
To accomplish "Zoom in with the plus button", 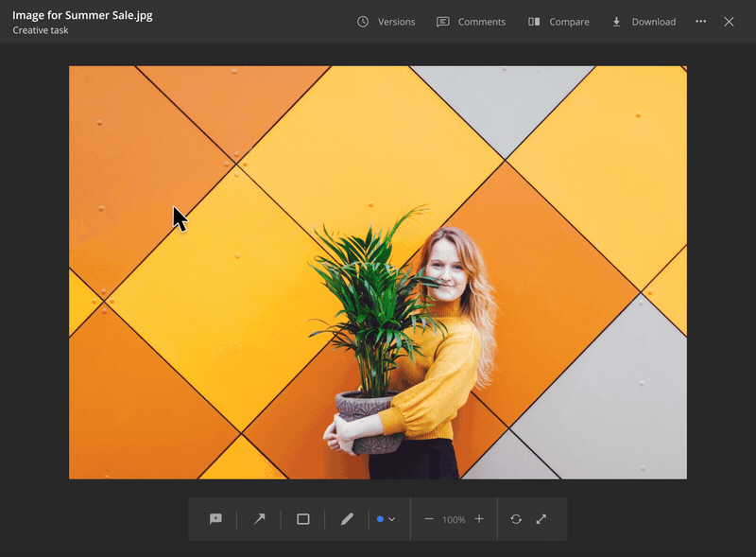I will click(x=479, y=519).
